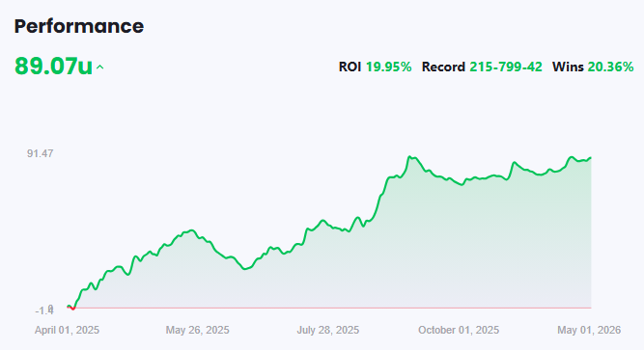
Task: Click the chart line's final right endpoint
Action: pos(591,157)
